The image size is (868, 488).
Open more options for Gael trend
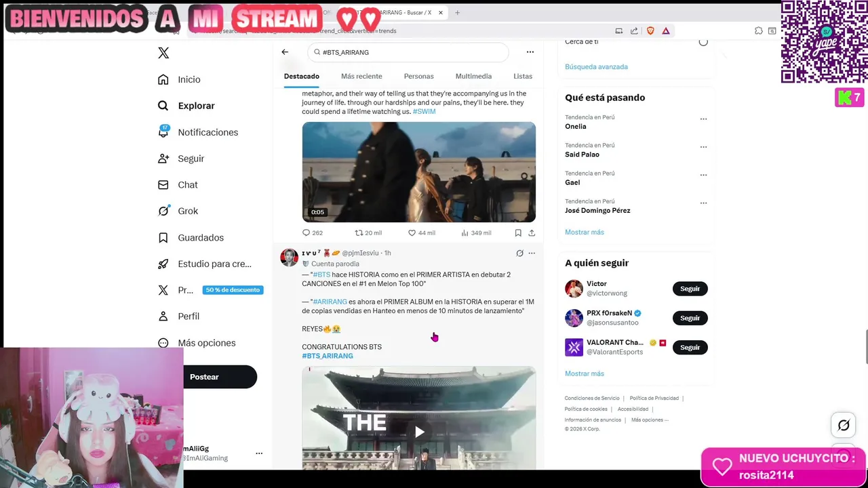tap(703, 175)
